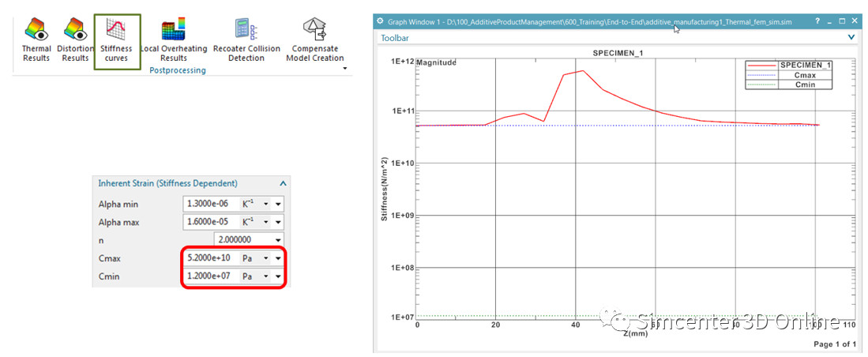Open options arrow for the n value
Viewport: 868px width, 357px height.
pos(278,239)
